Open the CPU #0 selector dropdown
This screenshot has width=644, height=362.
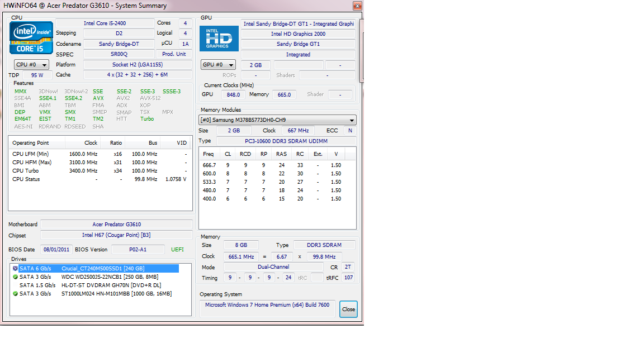point(32,65)
